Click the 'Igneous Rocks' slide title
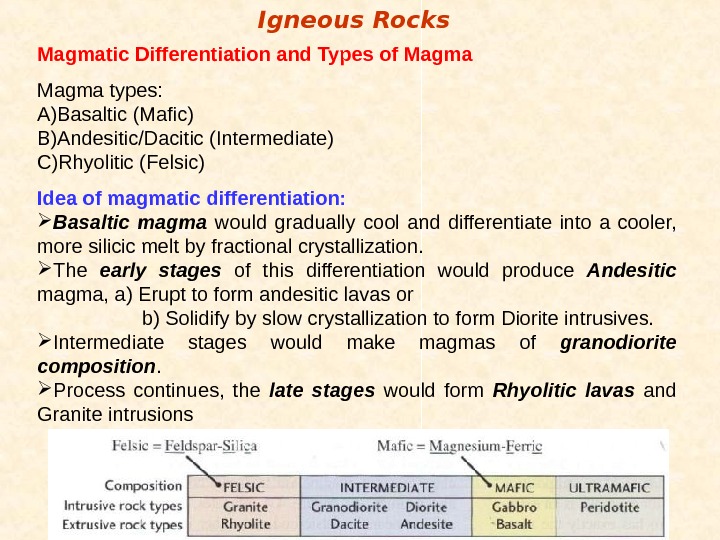 point(353,21)
